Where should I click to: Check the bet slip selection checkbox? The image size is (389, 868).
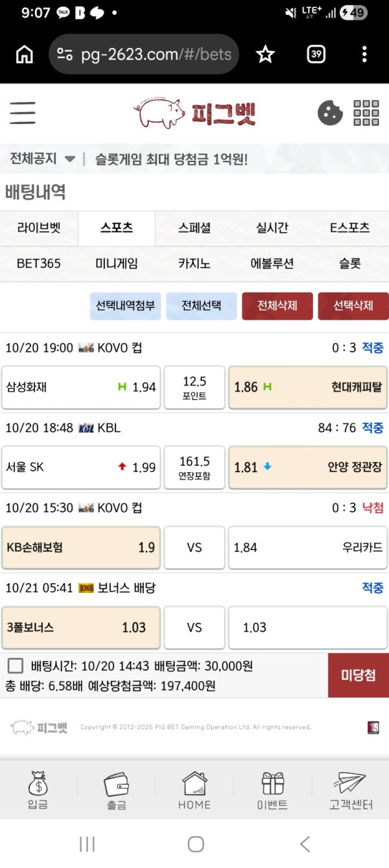pos(16,666)
